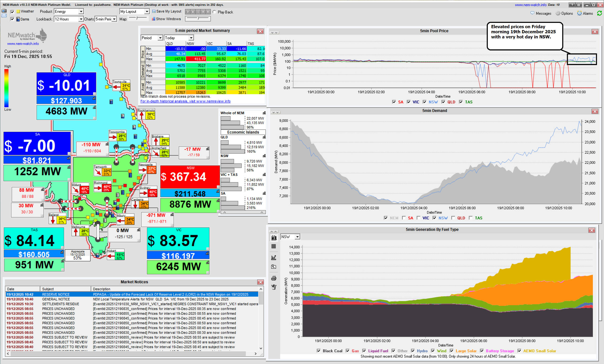Click the camera screenshot icon
Viewport: 604px width, 364px height.
pyautogui.click(x=4, y=11)
